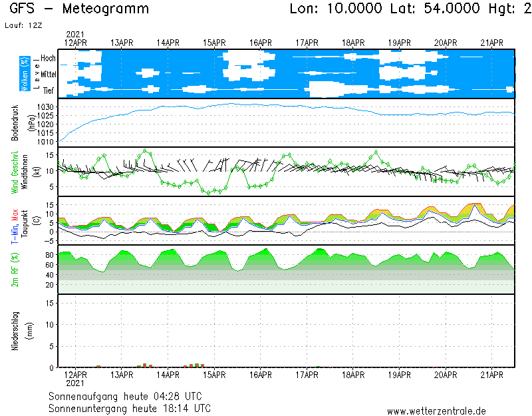Select the Sonnenaufgang heute 04:28 UTC text

(x=130, y=397)
